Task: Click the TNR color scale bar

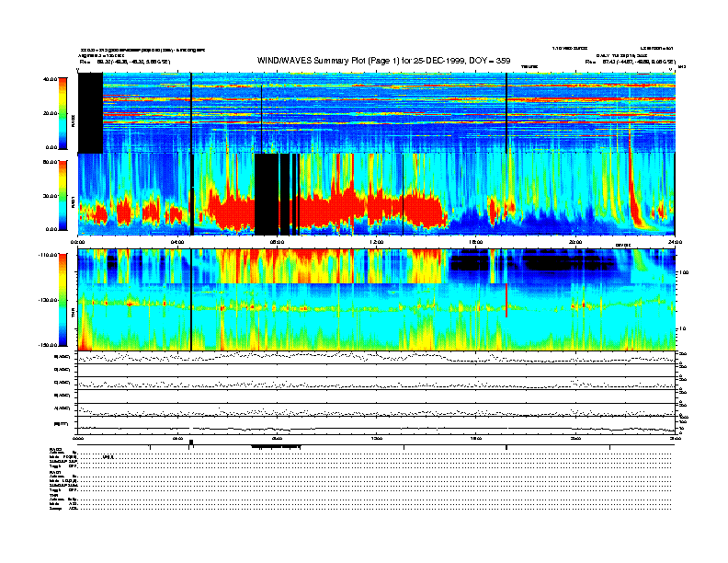Action: pos(63,300)
